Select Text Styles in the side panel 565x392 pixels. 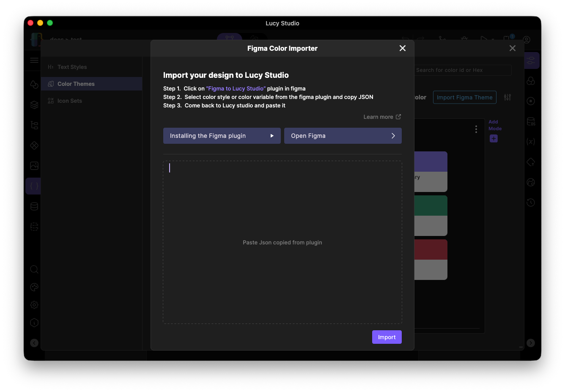point(91,67)
